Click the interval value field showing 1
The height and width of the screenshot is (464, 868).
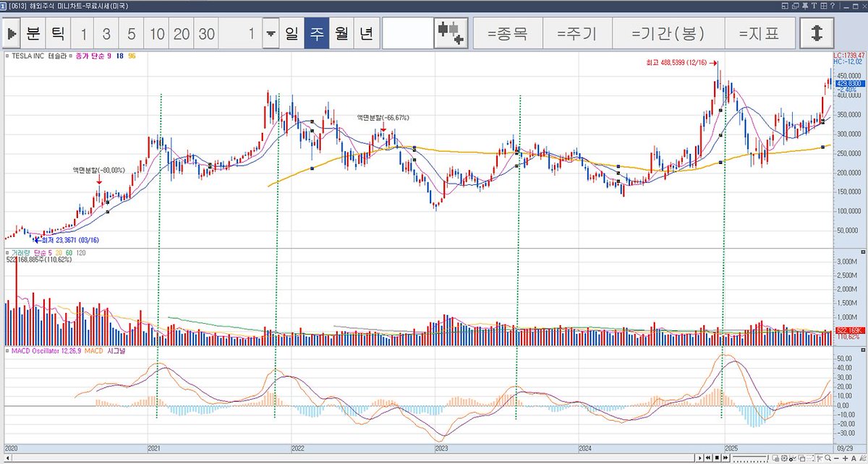pos(240,34)
